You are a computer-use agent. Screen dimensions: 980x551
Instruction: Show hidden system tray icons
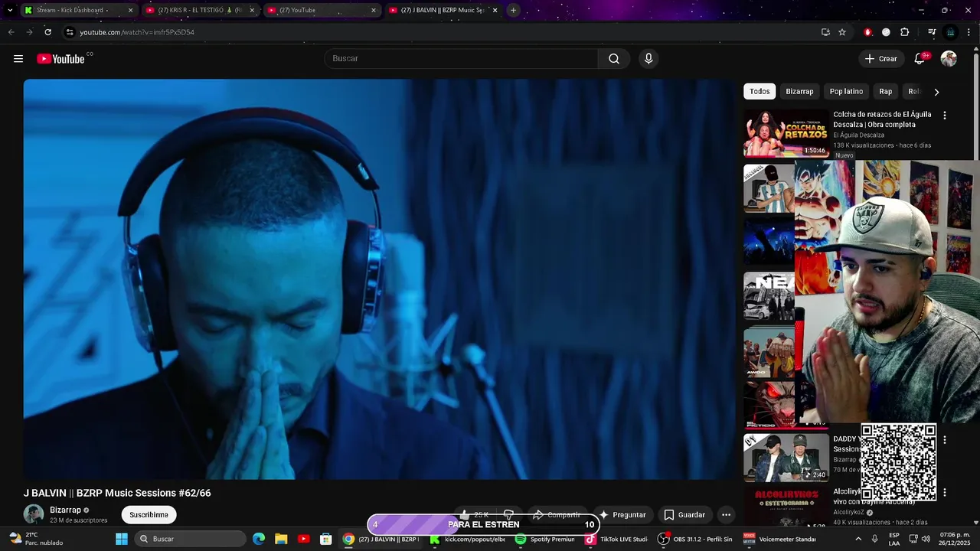[859, 539]
